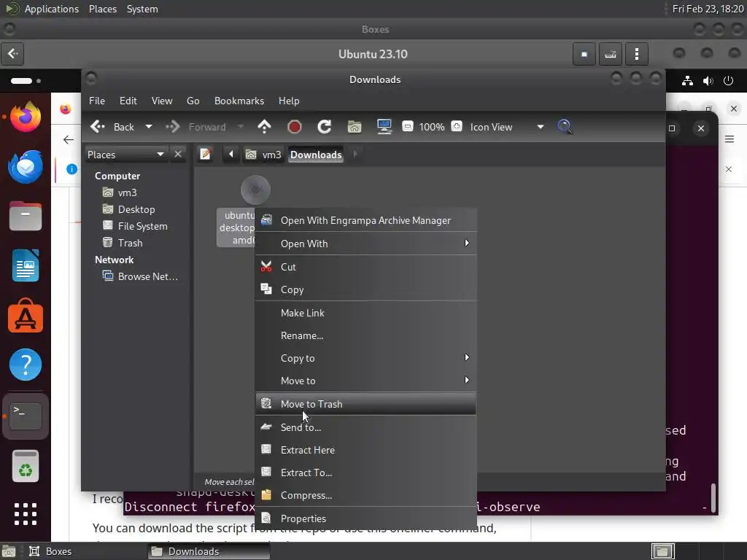The height and width of the screenshot is (560, 747).
Task: Open Icon View mode dropdown
Action: tap(507, 127)
